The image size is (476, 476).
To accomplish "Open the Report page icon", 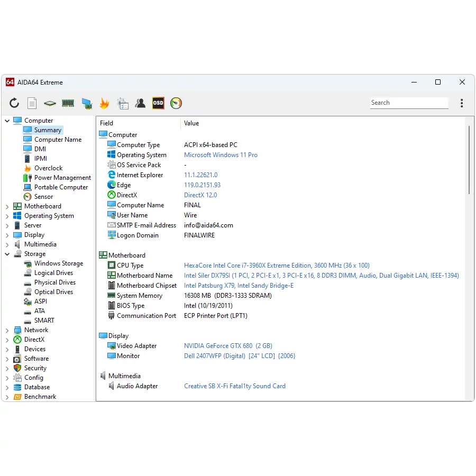I will click(32, 103).
